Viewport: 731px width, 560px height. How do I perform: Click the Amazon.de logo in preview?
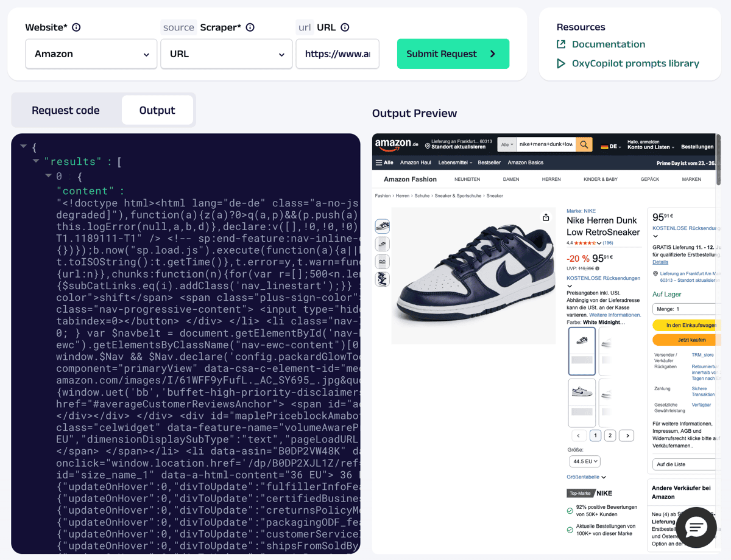(x=397, y=145)
